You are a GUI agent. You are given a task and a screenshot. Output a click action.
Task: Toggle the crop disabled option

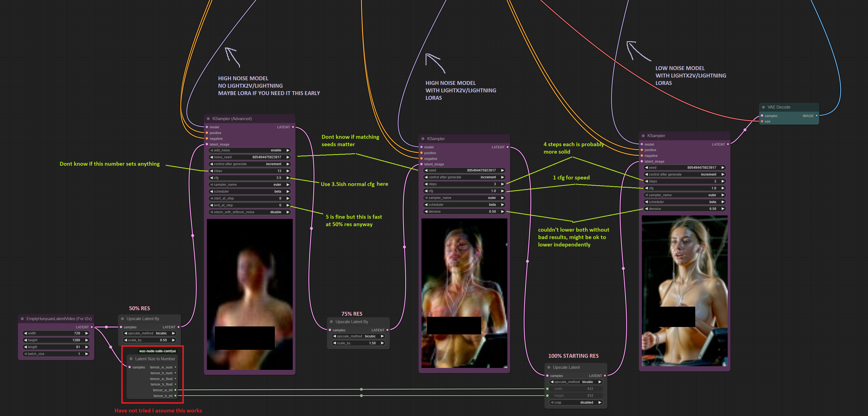tap(576, 403)
